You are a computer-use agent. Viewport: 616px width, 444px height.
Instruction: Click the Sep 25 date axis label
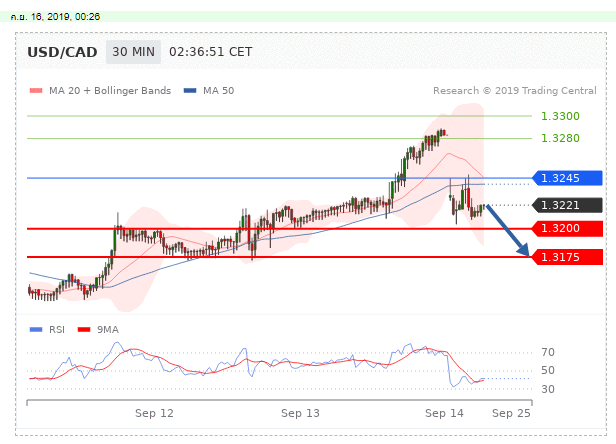[x=511, y=413]
